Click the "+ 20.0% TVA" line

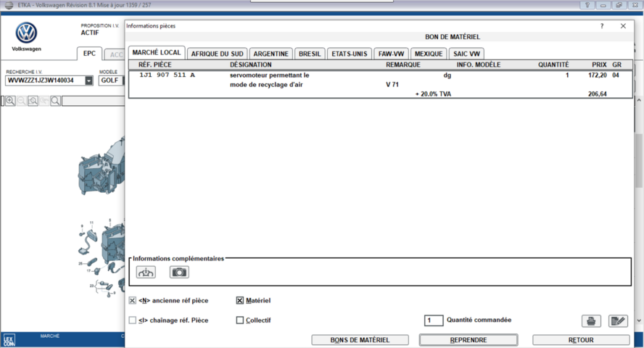point(433,94)
